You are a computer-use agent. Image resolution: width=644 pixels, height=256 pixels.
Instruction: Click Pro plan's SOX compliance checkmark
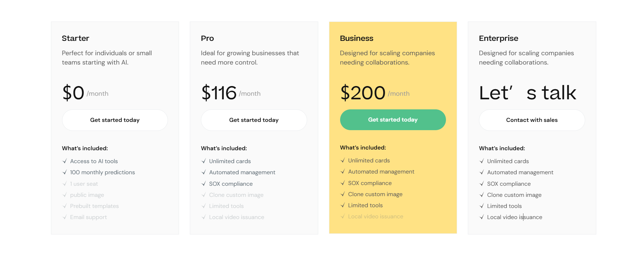[x=204, y=184]
